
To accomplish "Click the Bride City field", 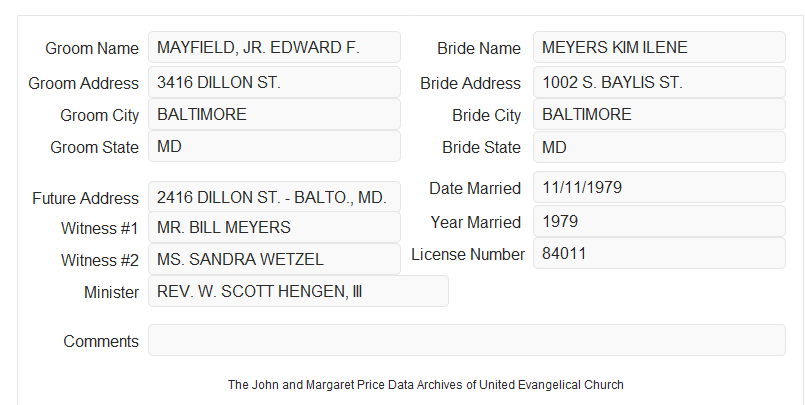I will [659, 114].
